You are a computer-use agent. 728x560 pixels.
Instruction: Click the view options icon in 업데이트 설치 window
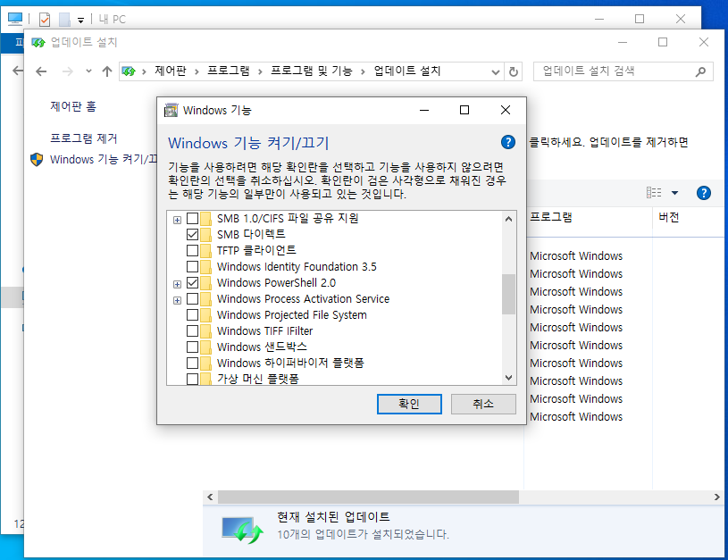tap(654, 193)
